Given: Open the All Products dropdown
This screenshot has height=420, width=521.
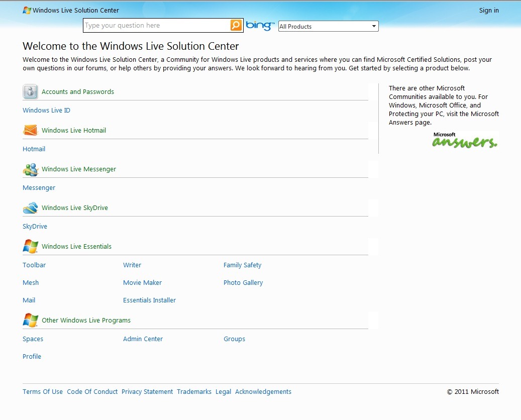Looking at the screenshot, I should click(328, 26).
